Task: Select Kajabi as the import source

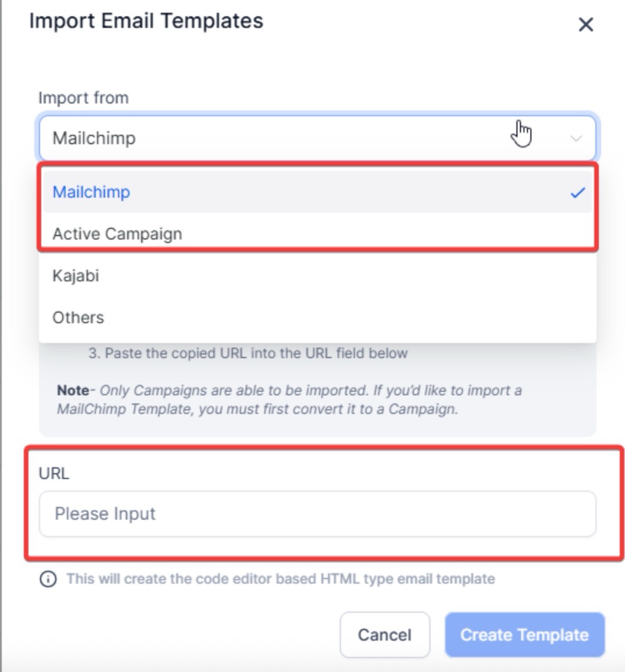Action: coord(76,276)
